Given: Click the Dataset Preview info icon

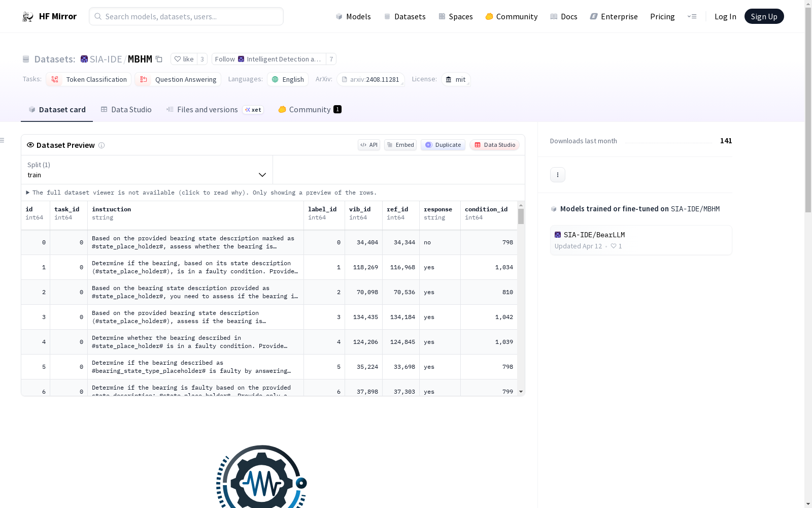Looking at the screenshot, I should (101, 145).
